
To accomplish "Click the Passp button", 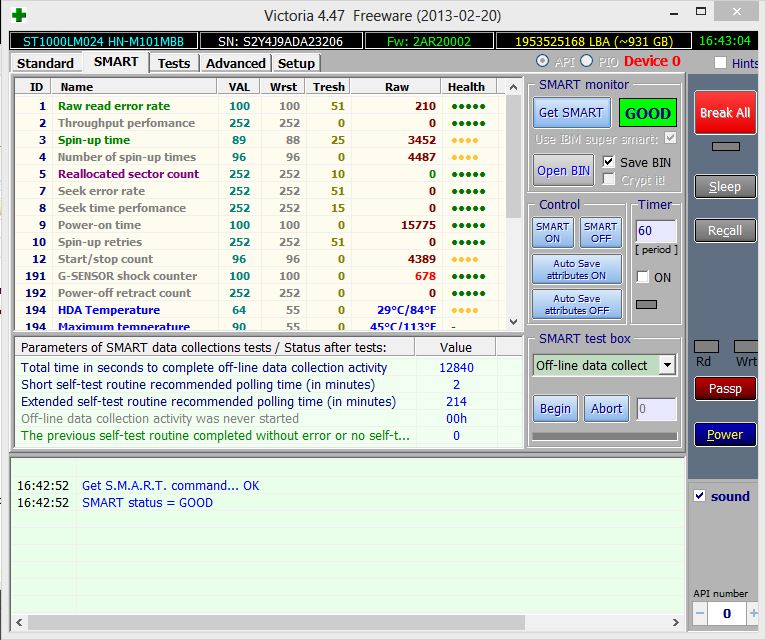I will 725,389.
